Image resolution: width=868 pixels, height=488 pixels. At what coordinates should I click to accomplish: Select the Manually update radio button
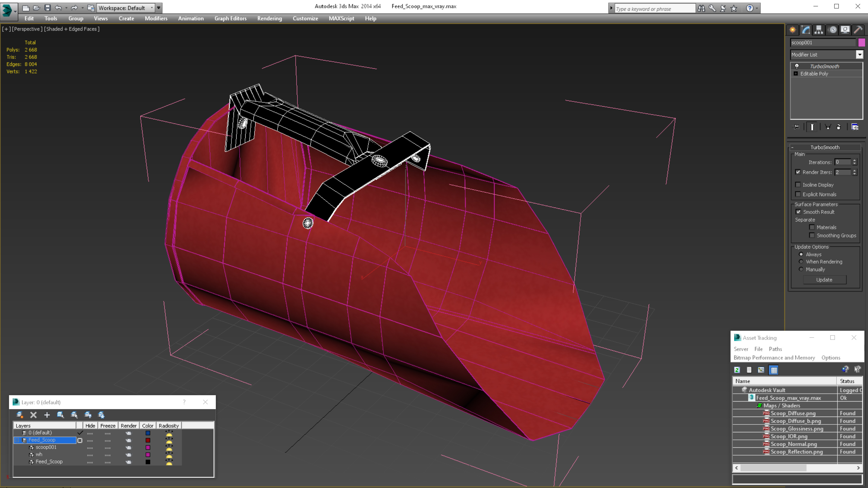pyautogui.click(x=801, y=269)
